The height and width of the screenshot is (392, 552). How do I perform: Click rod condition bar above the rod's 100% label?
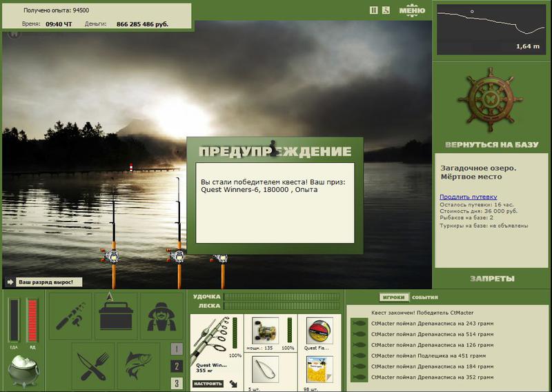click(235, 333)
